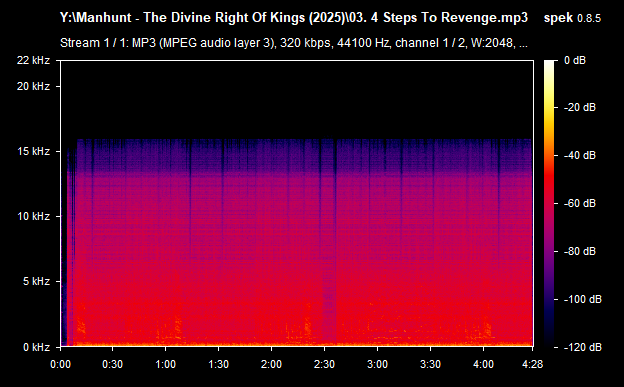Click the 3:00 time axis label
The image size is (624, 387).
[377, 364]
